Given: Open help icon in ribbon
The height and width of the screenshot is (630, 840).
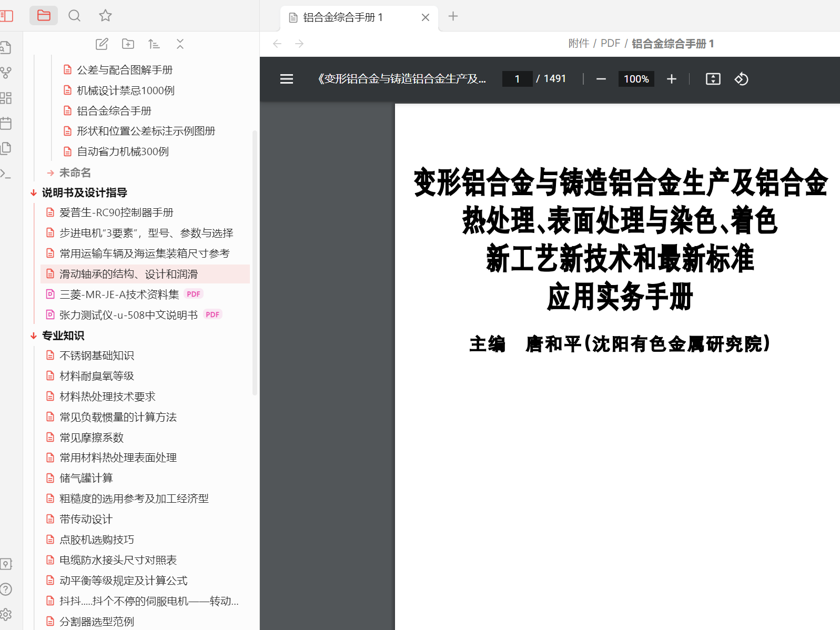Looking at the screenshot, I should coord(5,590).
